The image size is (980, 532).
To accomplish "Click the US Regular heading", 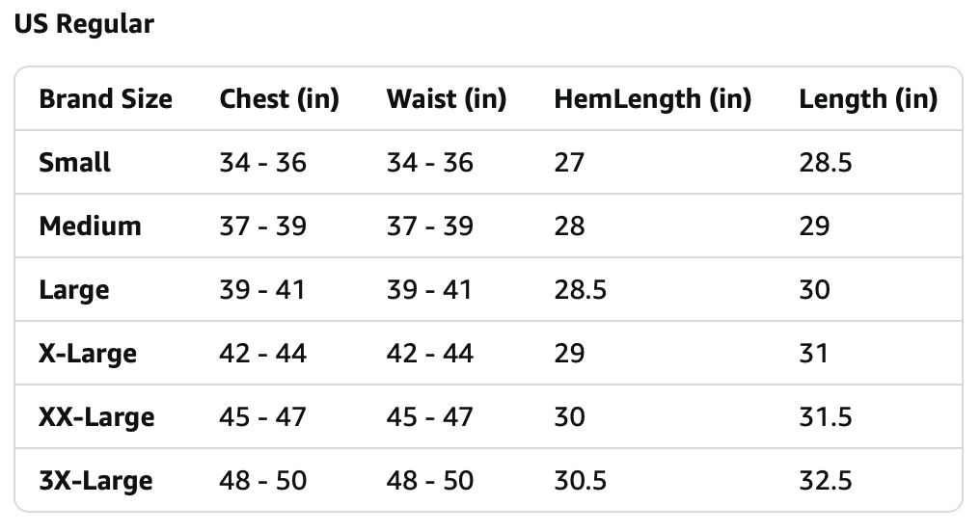I will click(x=84, y=25).
